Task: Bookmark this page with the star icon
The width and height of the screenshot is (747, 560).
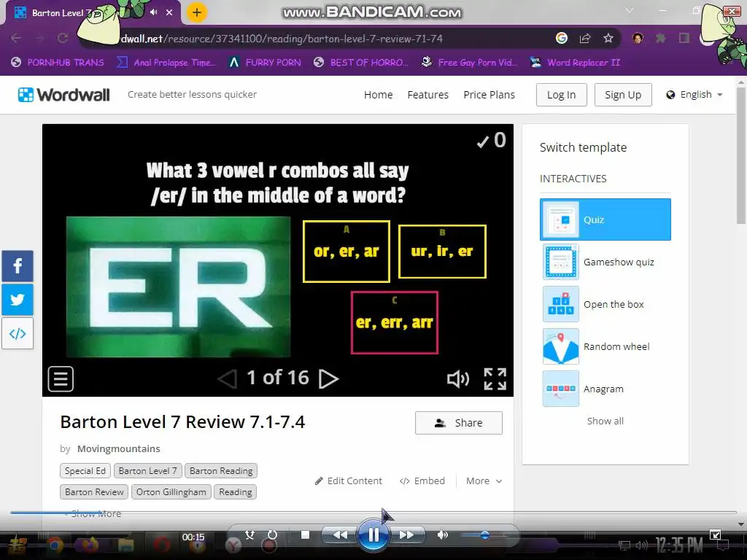Action: pos(608,38)
